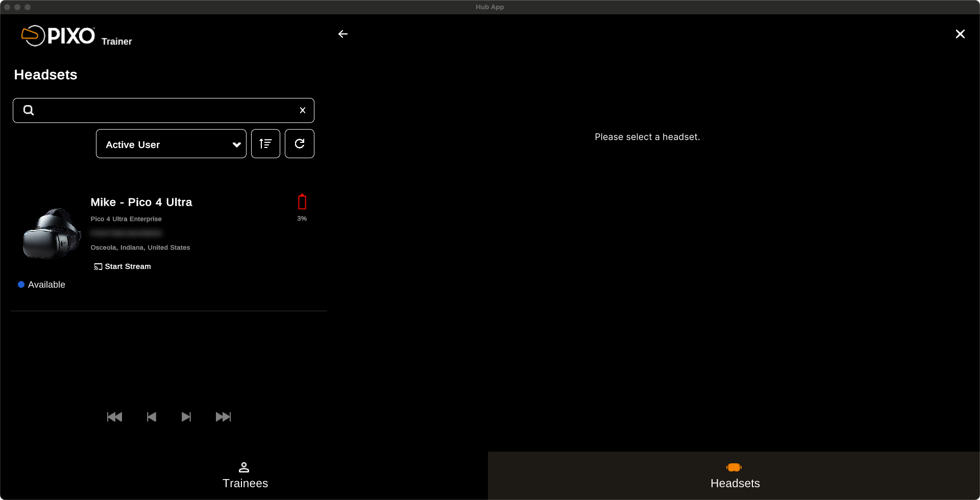980x500 pixels.
Task: Refresh the headset list
Action: pyautogui.click(x=300, y=144)
